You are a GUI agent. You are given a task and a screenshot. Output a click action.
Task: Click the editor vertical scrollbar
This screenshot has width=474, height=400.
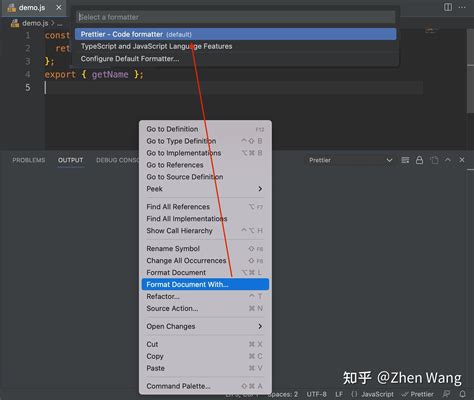(x=471, y=70)
